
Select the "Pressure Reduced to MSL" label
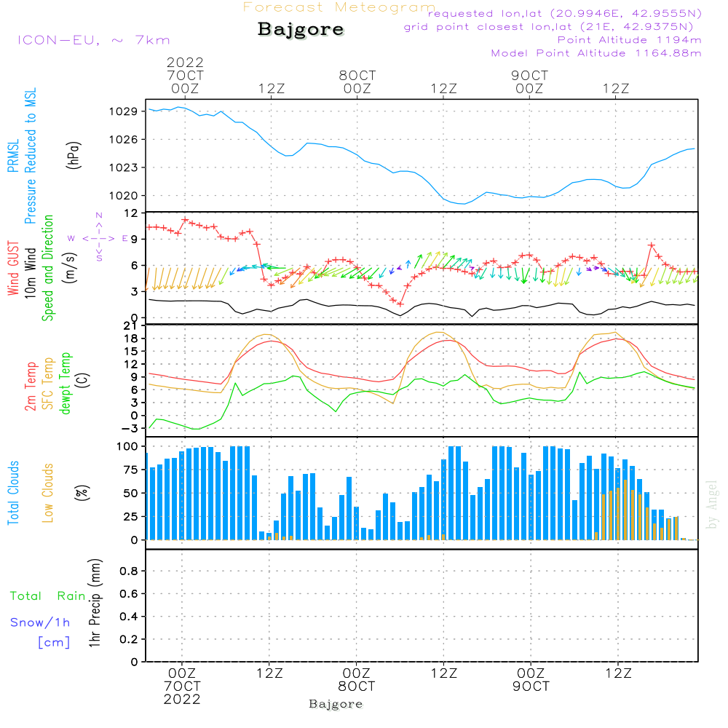[30, 156]
